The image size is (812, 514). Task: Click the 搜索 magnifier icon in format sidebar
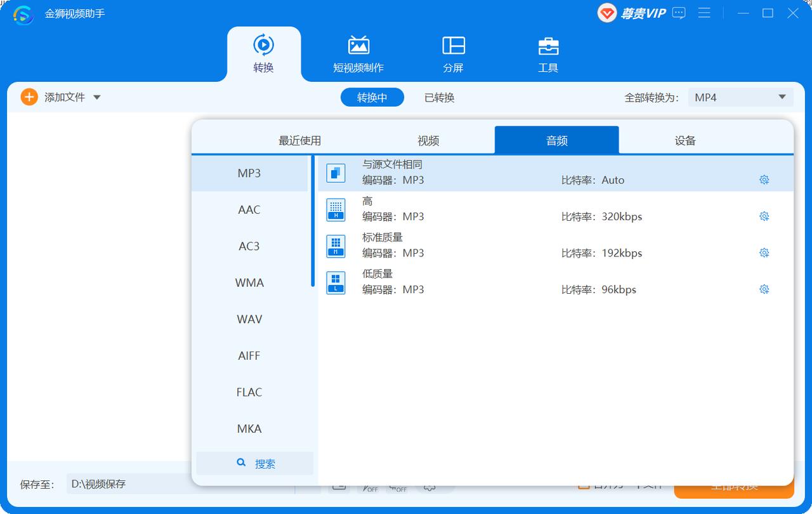point(241,463)
